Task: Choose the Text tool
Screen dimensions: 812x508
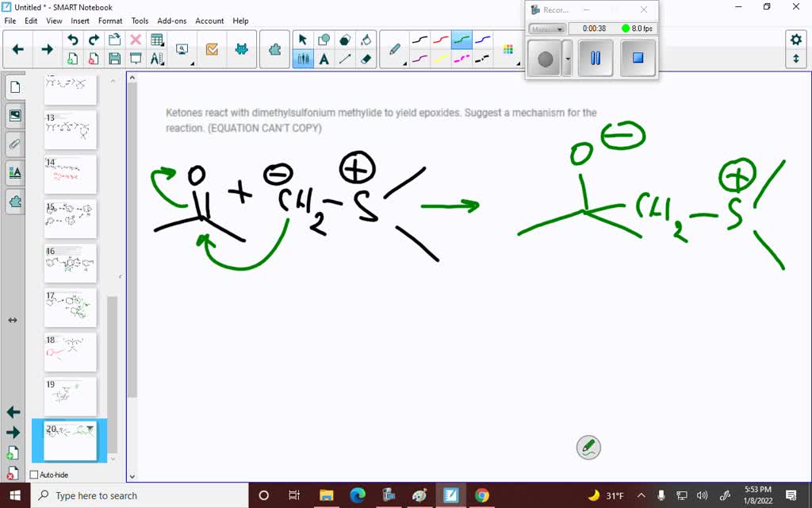Action: pos(324,59)
